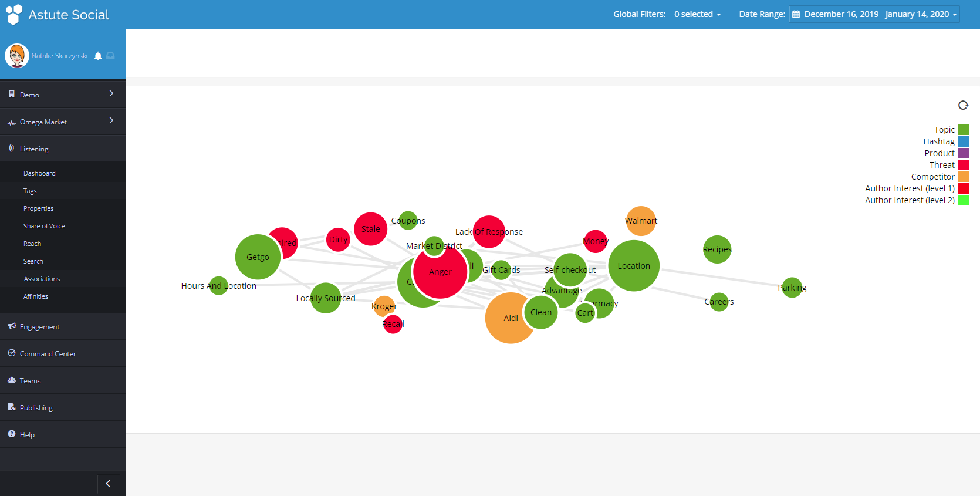The height and width of the screenshot is (496, 980).
Task: Click the Demo building icon
Action: (12, 94)
